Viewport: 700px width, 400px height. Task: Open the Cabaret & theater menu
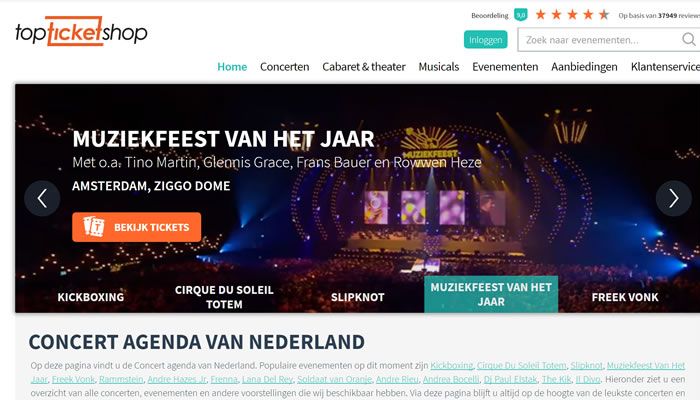(x=364, y=67)
